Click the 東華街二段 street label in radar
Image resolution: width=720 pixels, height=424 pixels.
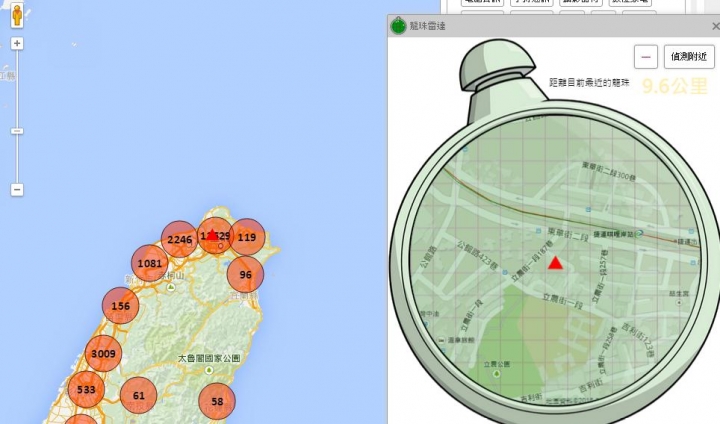(x=568, y=233)
